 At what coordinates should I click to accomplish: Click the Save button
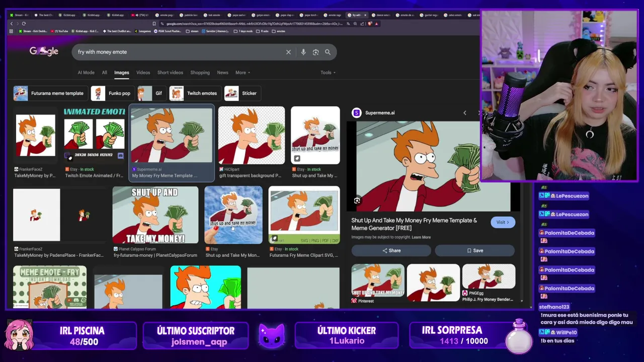tap(474, 250)
